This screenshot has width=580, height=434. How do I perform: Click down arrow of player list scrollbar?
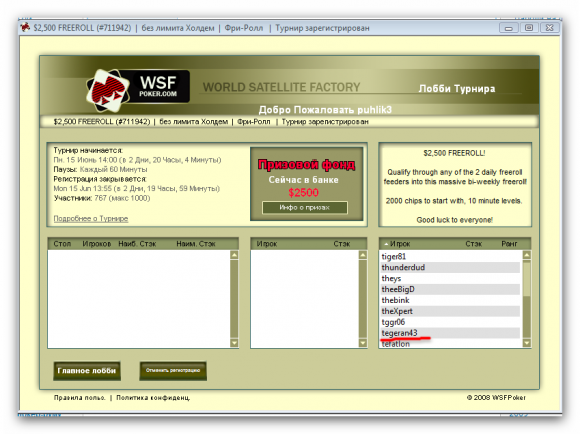[527, 343]
